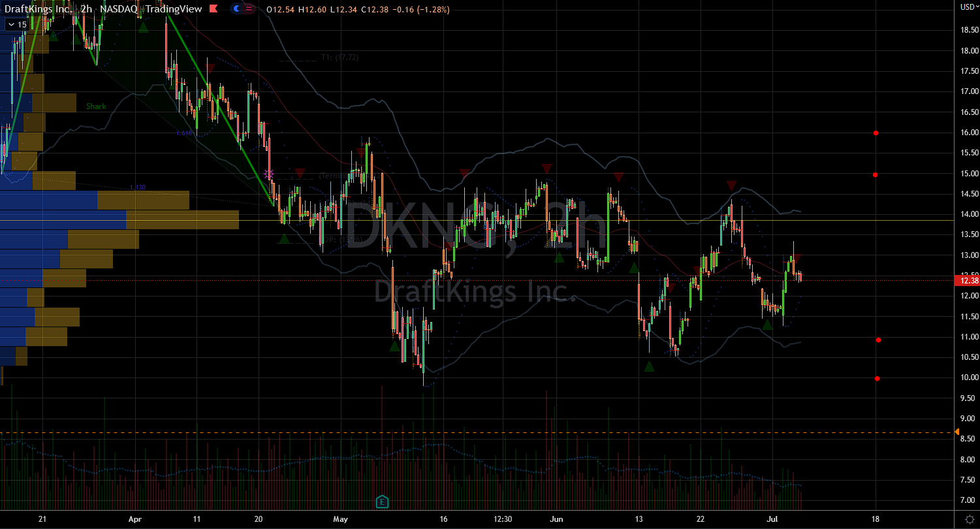Click the 1.618 ratio label

tap(184, 133)
